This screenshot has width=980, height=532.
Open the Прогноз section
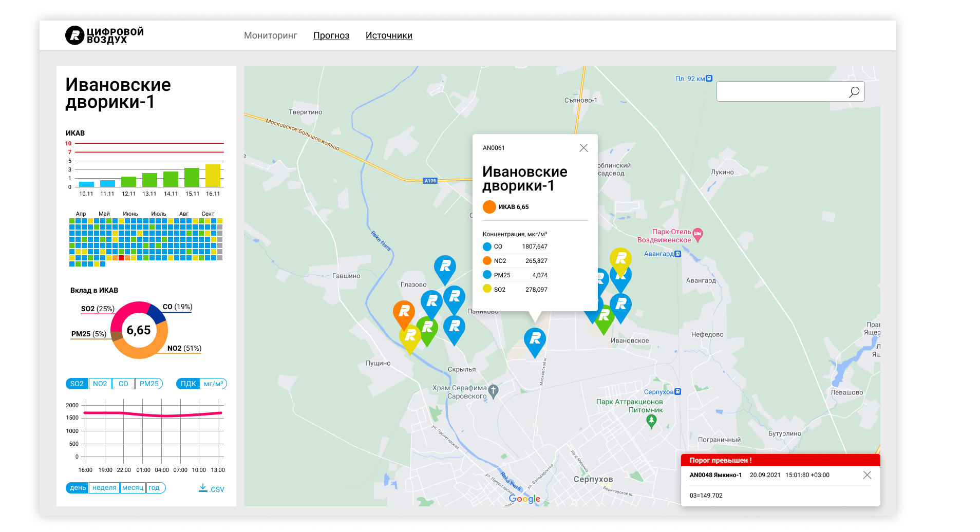point(331,35)
